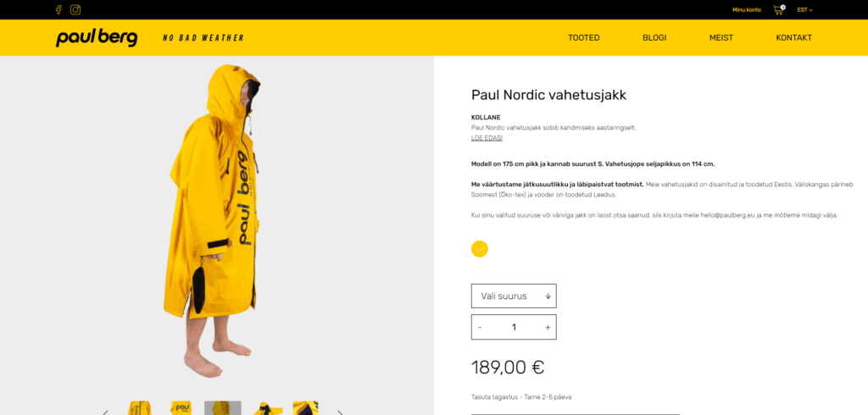Expand the Vali suurus size dropdown
This screenshot has width=868, height=415.
514,296
